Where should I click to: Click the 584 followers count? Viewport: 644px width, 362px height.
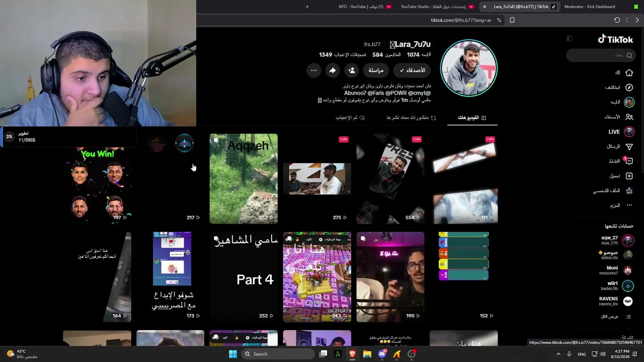click(386, 54)
